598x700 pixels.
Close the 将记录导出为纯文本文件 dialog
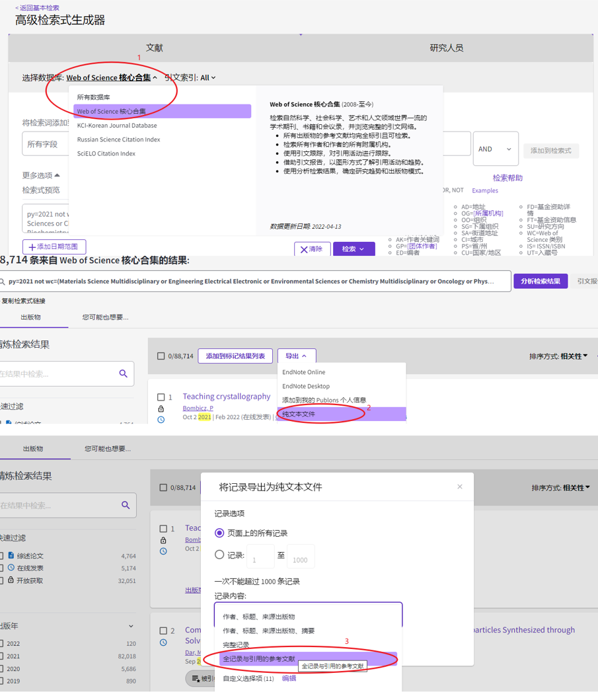[x=460, y=486]
